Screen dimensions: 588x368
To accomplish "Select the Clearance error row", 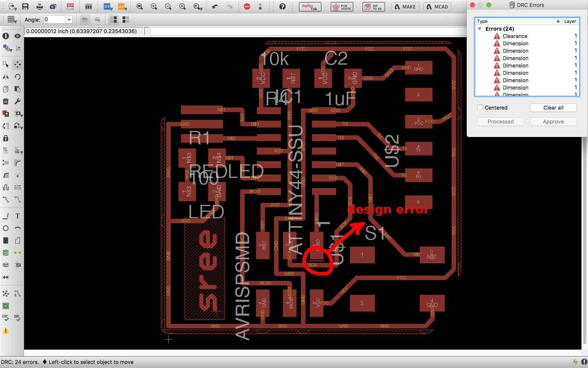I will pos(527,36).
